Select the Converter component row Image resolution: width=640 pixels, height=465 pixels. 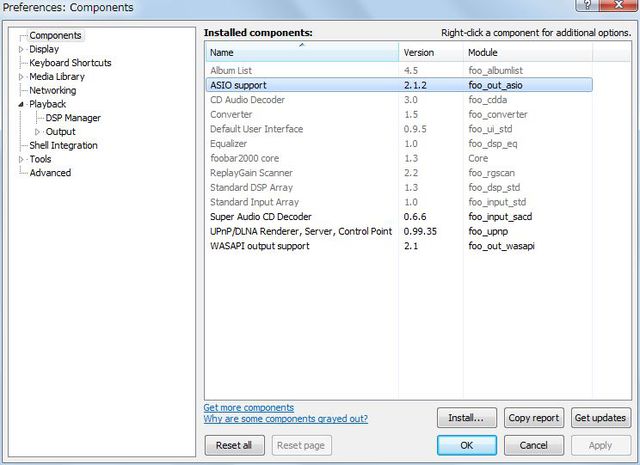click(399, 114)
